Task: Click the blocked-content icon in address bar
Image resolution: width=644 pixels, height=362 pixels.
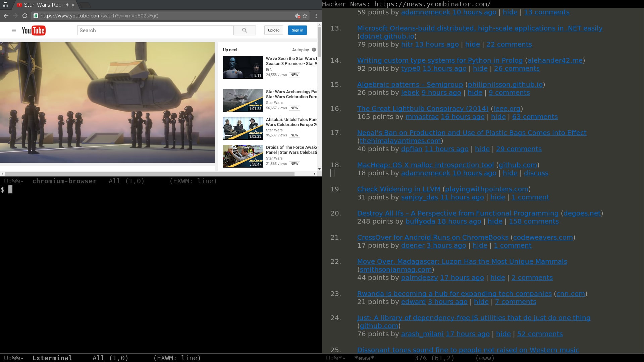Action: coord(297,16)
